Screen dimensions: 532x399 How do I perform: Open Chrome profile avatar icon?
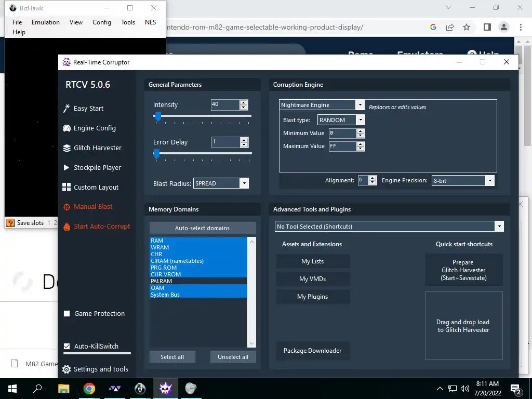coord(504,27)
